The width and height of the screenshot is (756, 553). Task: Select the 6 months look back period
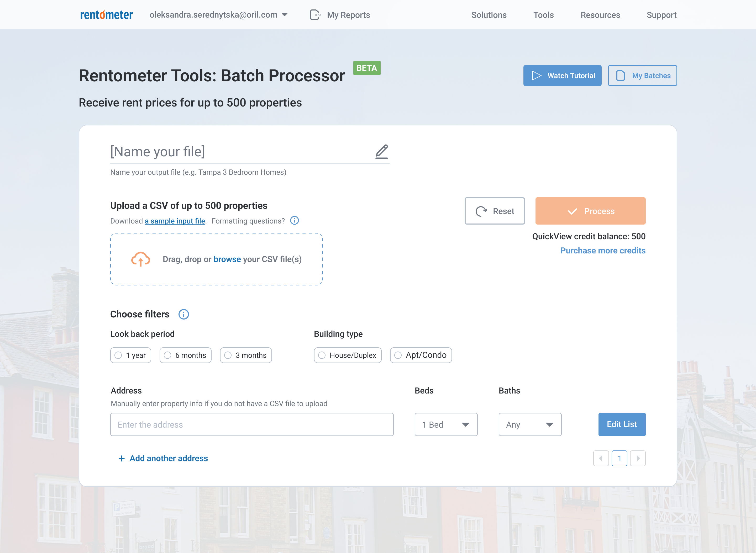186,355
